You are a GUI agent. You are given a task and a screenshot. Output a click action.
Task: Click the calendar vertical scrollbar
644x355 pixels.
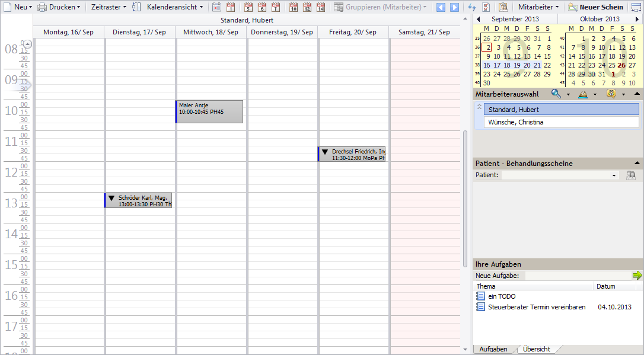(x=465, y=199)
